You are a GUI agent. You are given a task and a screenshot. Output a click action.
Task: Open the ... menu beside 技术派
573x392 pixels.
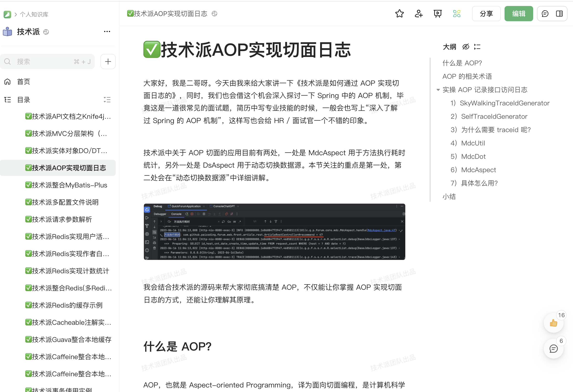[107, 31]
